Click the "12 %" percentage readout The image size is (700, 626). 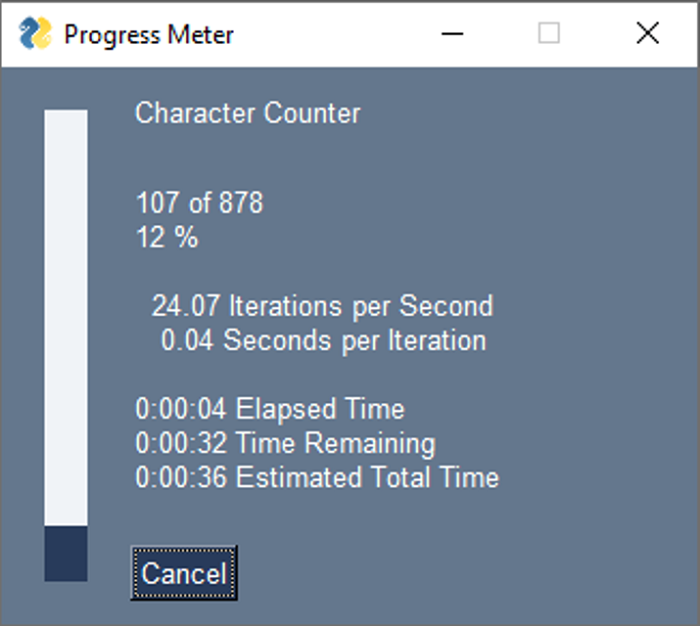click(x=167, y=239)
